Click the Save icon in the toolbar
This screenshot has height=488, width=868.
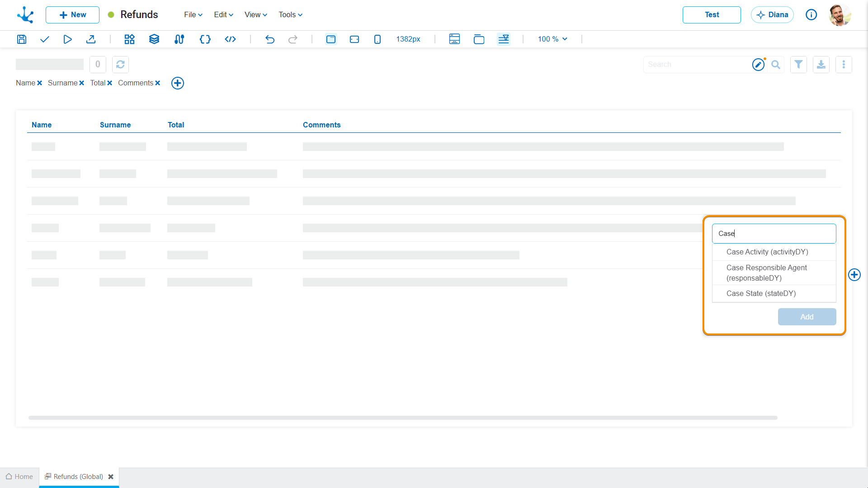pos(22,39)
